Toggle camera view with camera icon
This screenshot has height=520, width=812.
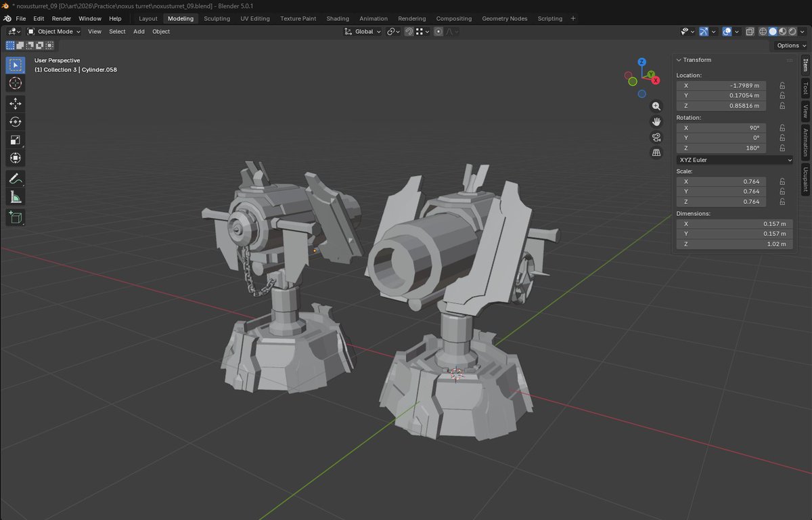tap(656, 137)
